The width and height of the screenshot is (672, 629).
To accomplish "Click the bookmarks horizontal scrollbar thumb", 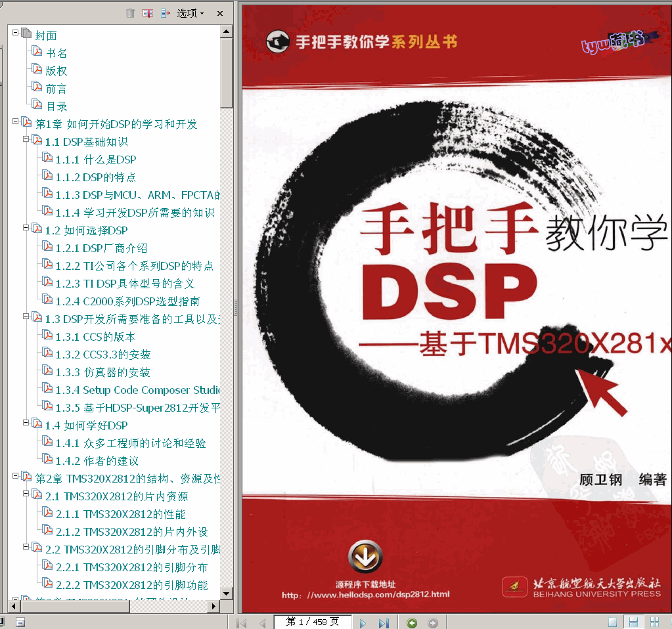I will click(76, 606).
